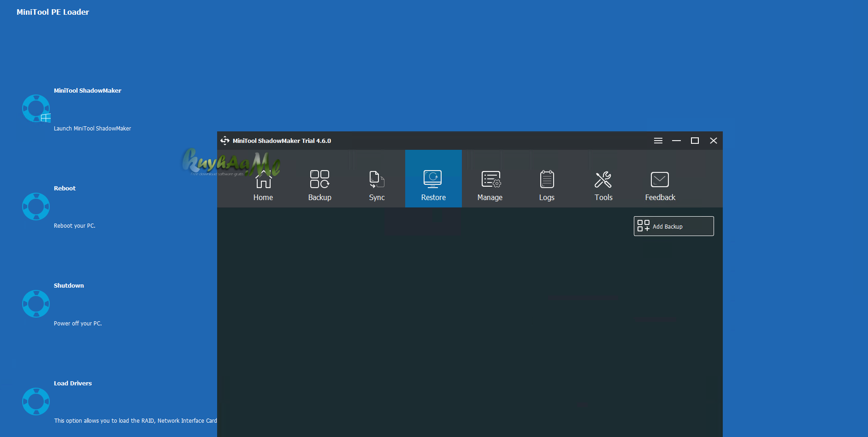
Task: Click the ShadowMaker logo in title bar
Action: (x=225, y=141)
